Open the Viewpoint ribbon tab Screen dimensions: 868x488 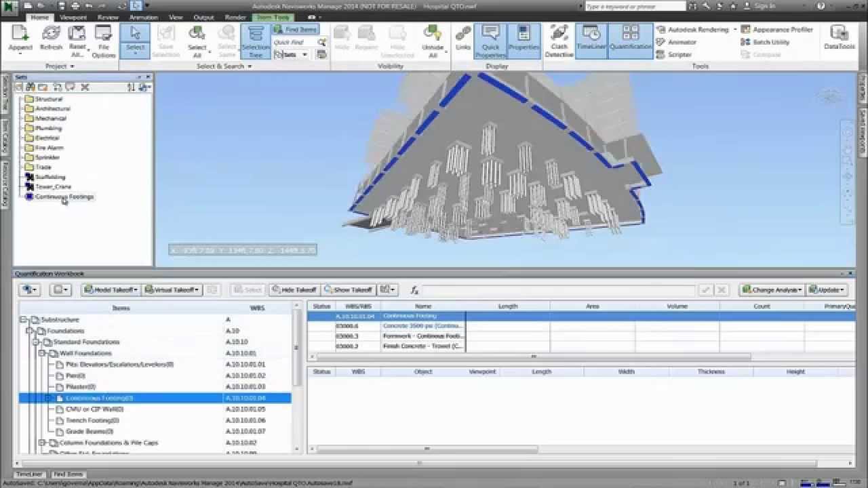(x=73, y=17)
